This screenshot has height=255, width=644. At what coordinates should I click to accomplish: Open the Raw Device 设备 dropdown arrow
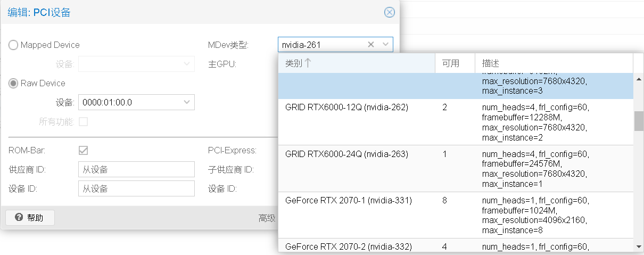point(187,102)
